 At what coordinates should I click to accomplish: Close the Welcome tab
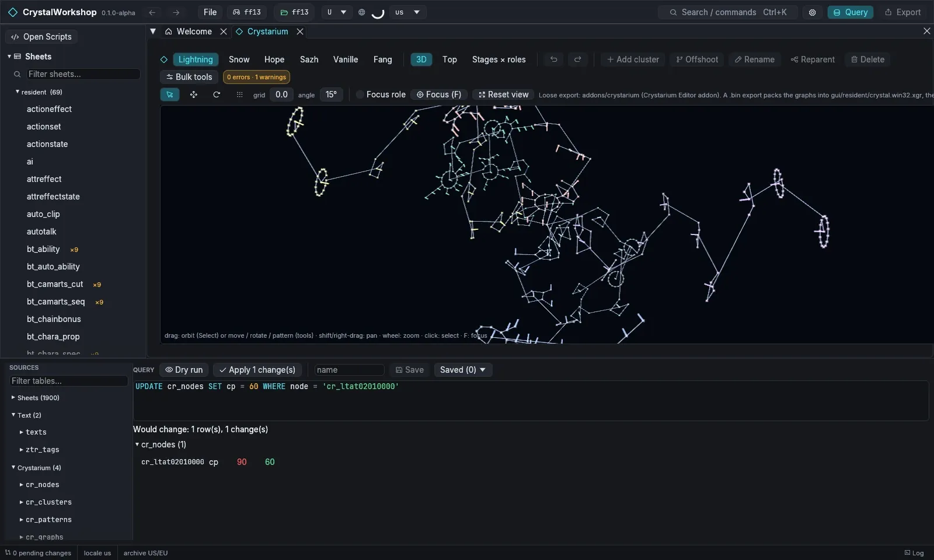coord(224,32)
